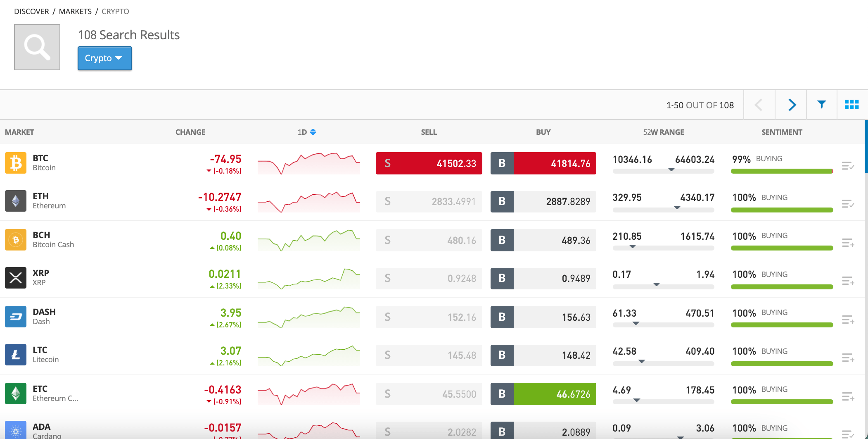Image resolution: width=868 pixels, height=439 pixels.
Task: Open MARKETS breadcrumb link
Action: (x=75, y=12)
